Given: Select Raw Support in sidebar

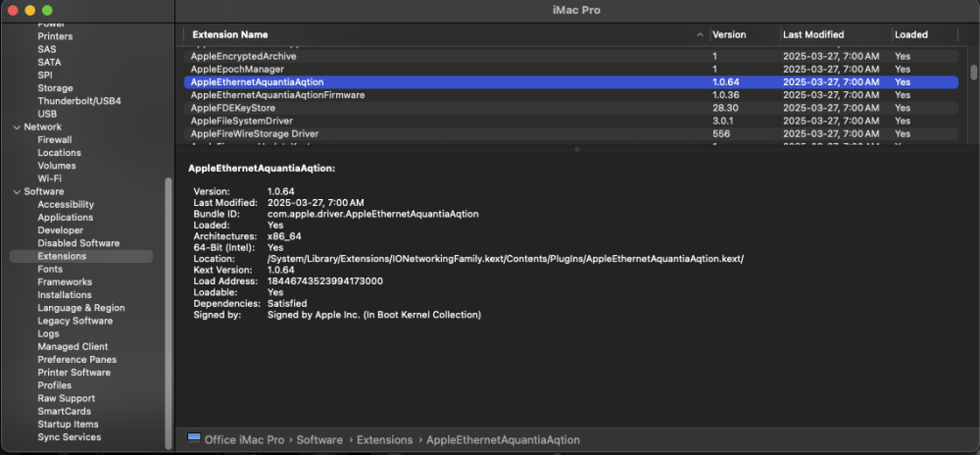Looking at the screenshot, I should 67,398.
